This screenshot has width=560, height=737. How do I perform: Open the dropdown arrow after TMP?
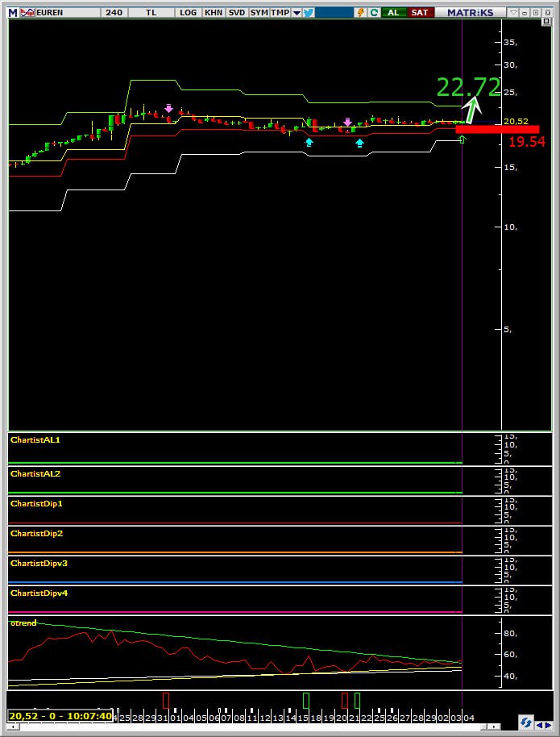(297, 13)
